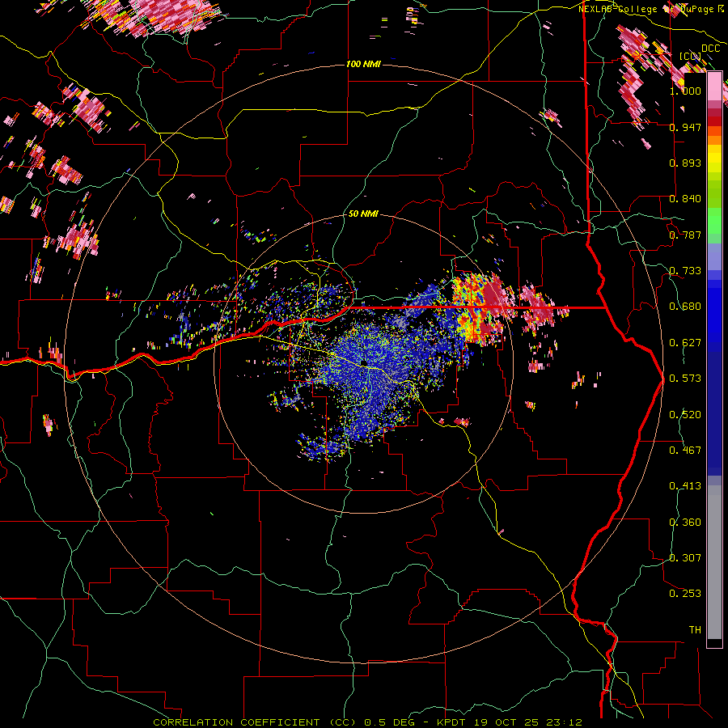This screenshot has width=728, height=728.
Task: Click the Correlation Coefficient caption at bottom
Action: tap(367, 722)
